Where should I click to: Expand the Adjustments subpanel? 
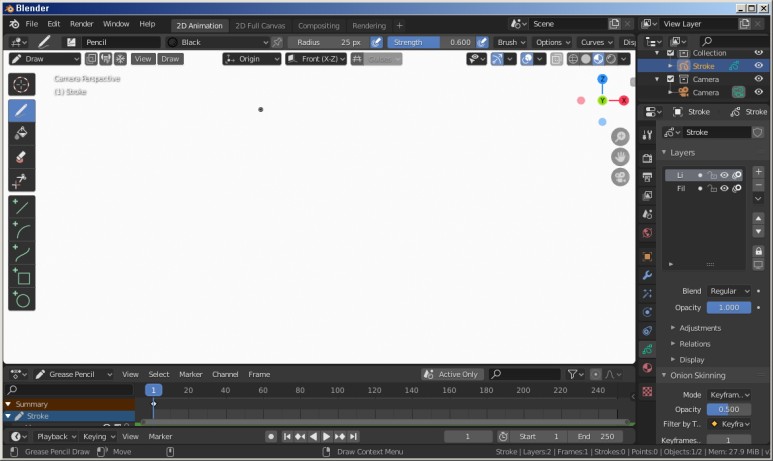[x=700, y=328]
